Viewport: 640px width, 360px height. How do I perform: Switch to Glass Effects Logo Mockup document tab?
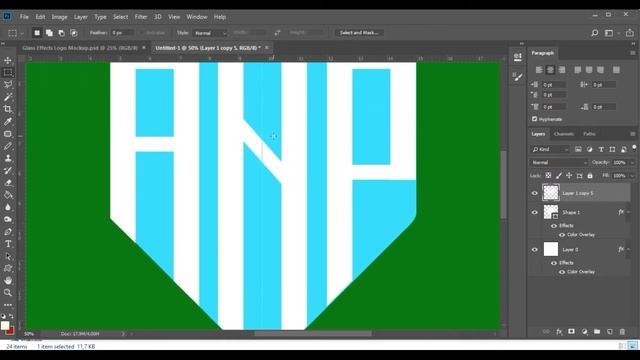[80, 48]
